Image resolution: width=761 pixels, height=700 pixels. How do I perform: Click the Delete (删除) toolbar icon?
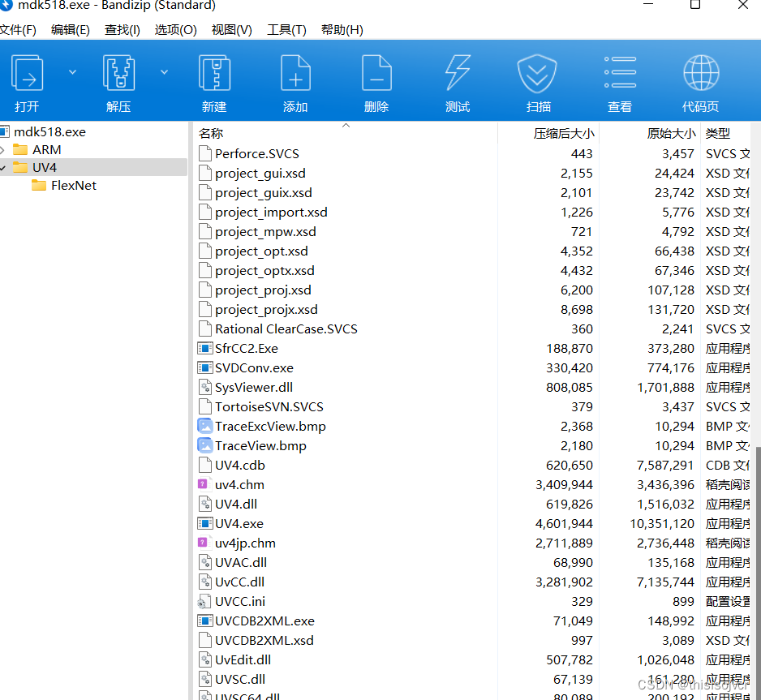click(376, 73)
